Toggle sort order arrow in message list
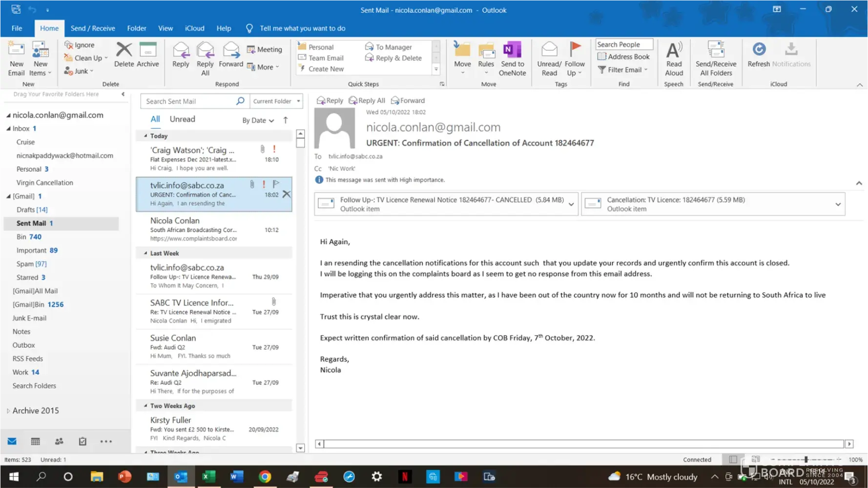This screenshot has width=868, height=488. 286,120
